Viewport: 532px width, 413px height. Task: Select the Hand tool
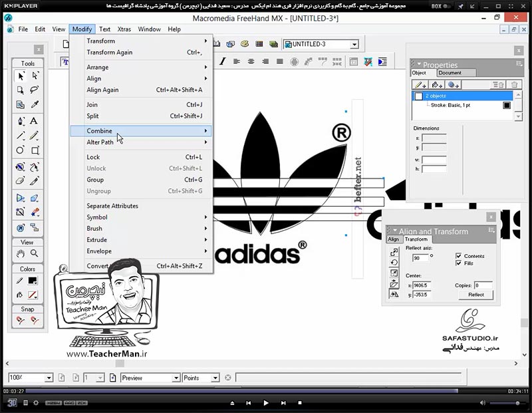tap(21, 253)
